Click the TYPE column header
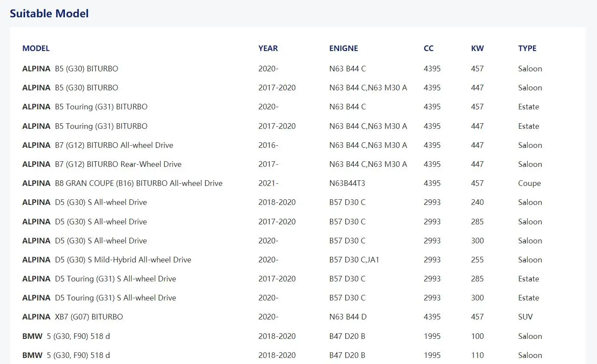The width and height of the screenshot is (597, 364). 527,48
